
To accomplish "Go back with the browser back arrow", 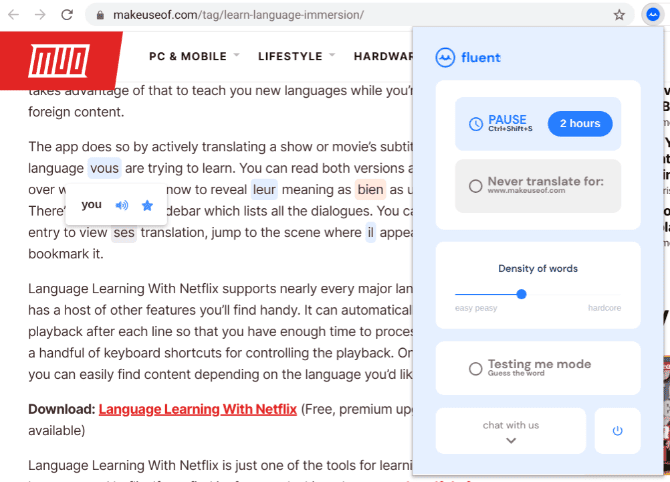I will click(14, 15).
